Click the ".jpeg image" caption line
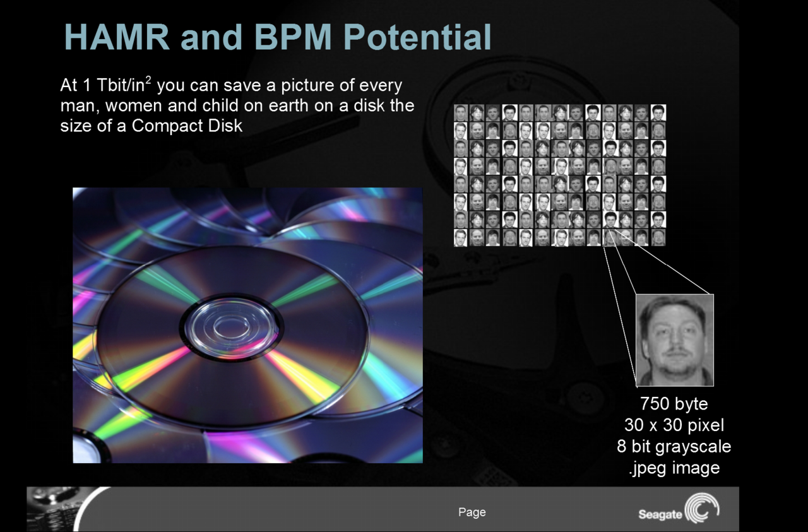 [x=674, y=468]
